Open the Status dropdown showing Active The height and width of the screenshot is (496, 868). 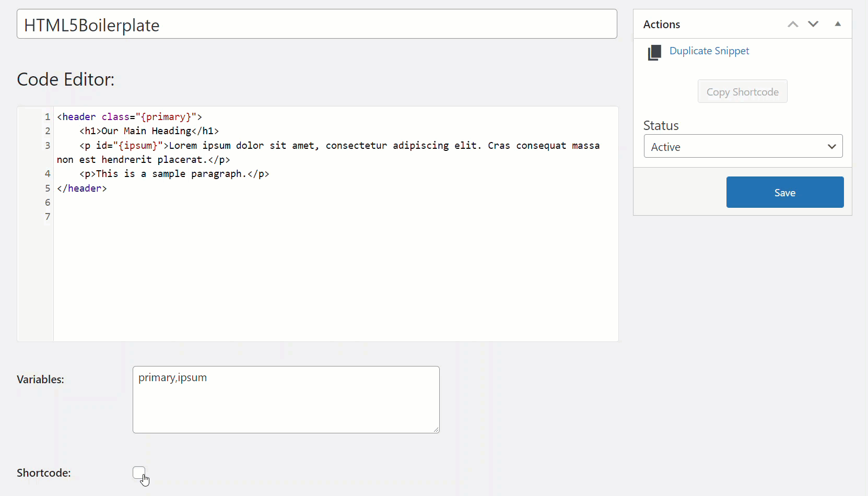tap(743, 146)
